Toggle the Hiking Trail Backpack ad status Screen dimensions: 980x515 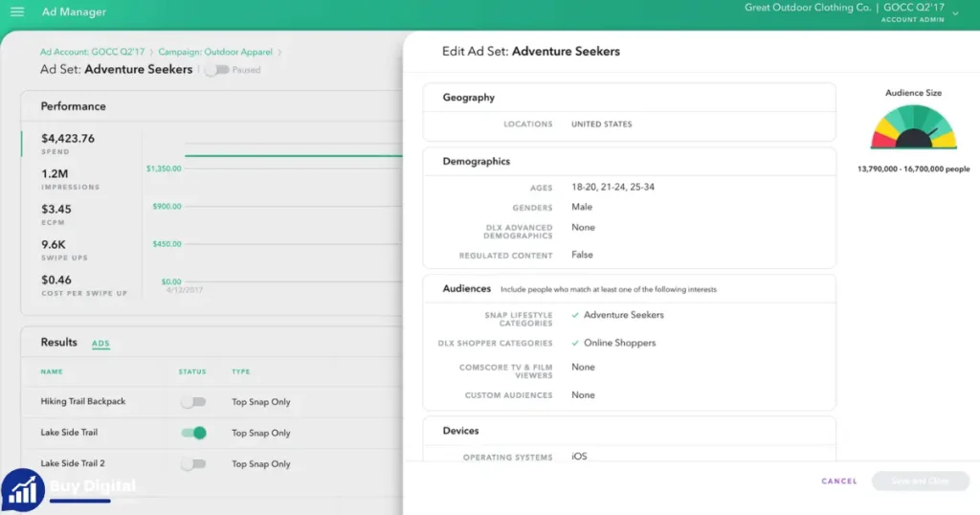(x=193, y=402)
